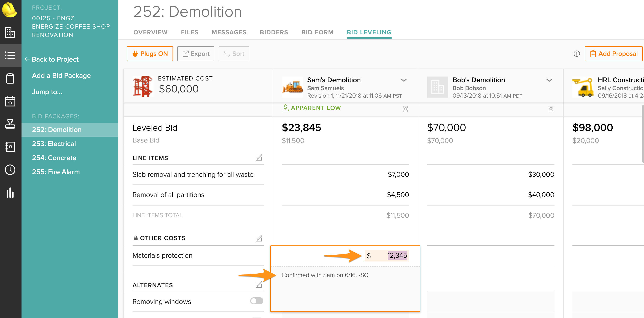The image size is (644, 318).
Task: Open the calendar icon in sidebar
Action: pos(10,101)
